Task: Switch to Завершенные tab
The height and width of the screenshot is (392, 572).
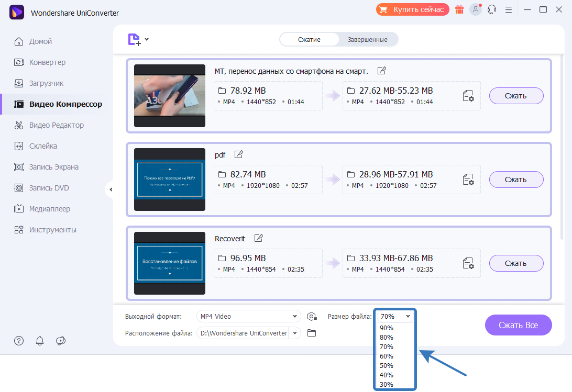Action: (367, 39)
